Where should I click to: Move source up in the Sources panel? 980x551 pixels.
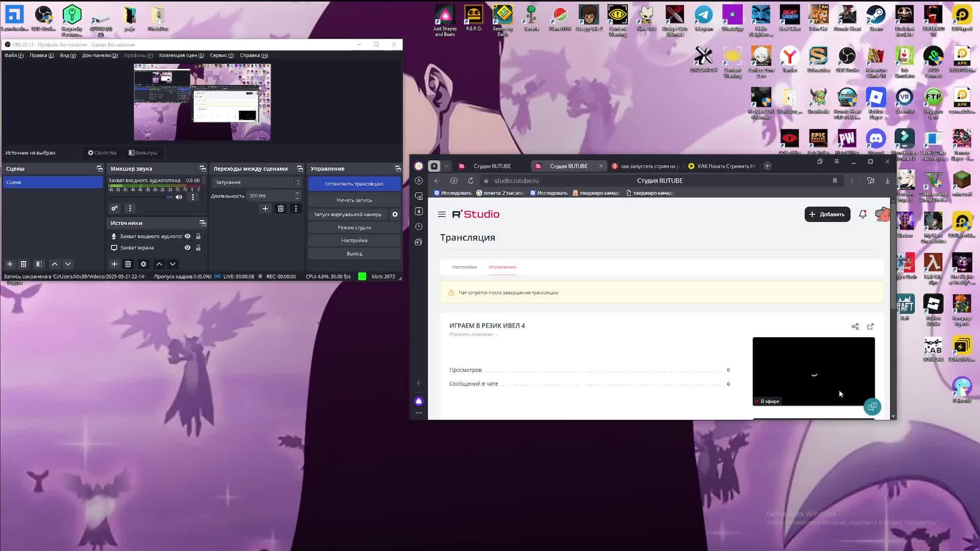point(159,264)
